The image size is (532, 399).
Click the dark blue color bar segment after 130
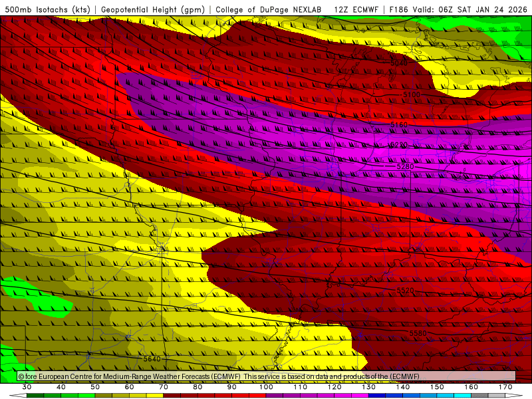click(377, 396)
